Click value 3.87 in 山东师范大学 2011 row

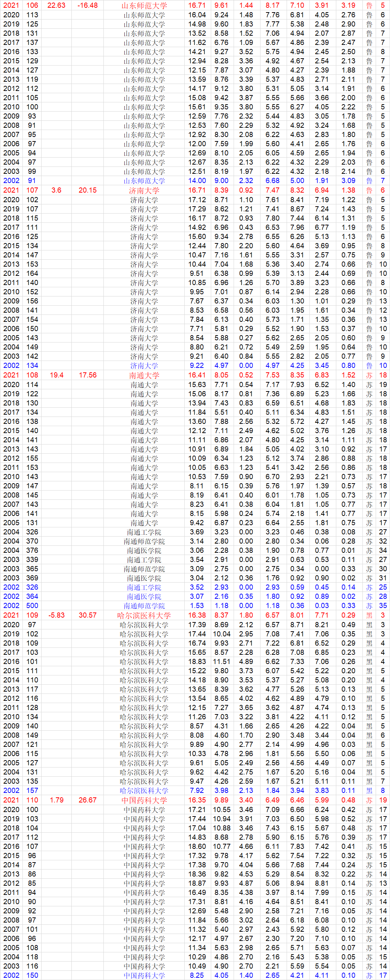tap(246, 97)
